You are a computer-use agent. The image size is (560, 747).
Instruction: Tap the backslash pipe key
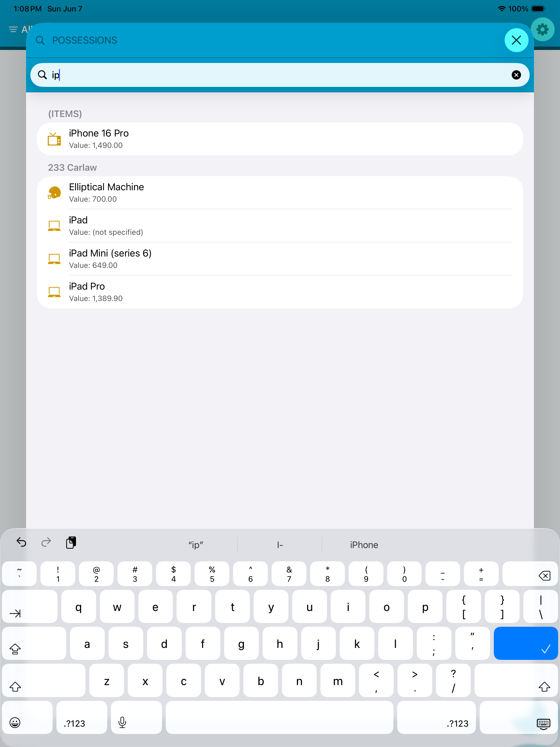click(540, 606)
